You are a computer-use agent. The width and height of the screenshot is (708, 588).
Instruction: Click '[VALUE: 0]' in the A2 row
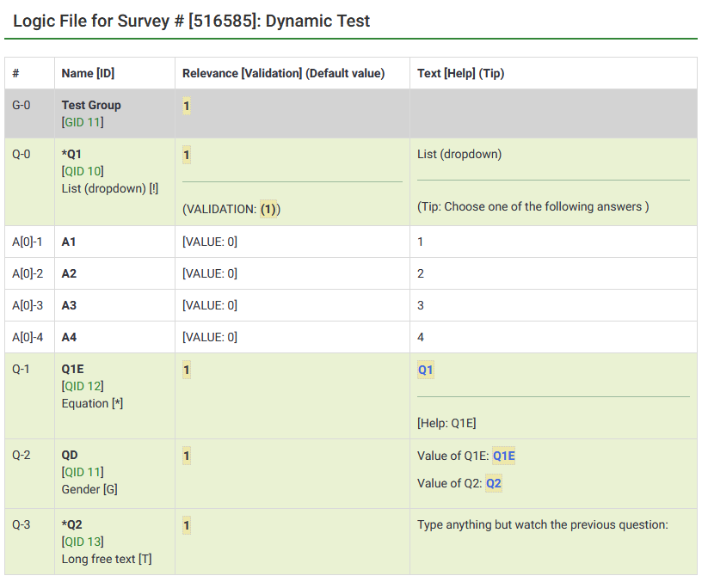210,273
